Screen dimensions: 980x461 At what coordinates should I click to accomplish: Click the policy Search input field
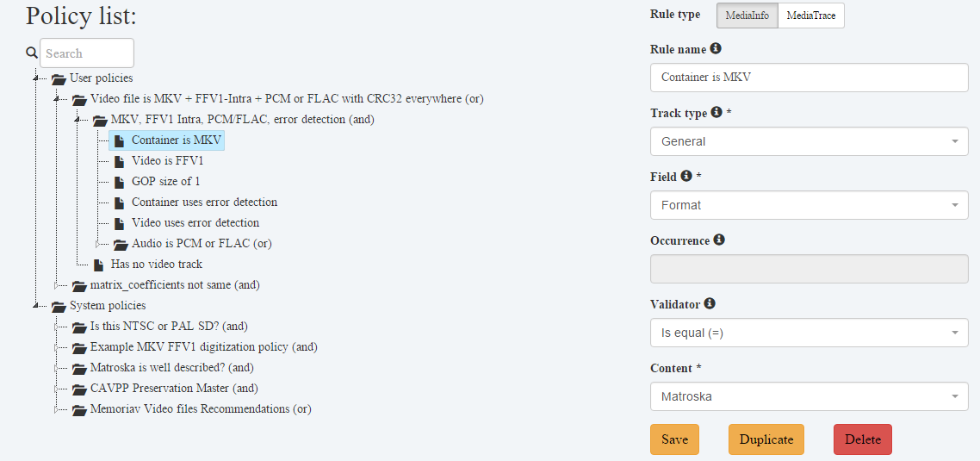coord(87,53)
